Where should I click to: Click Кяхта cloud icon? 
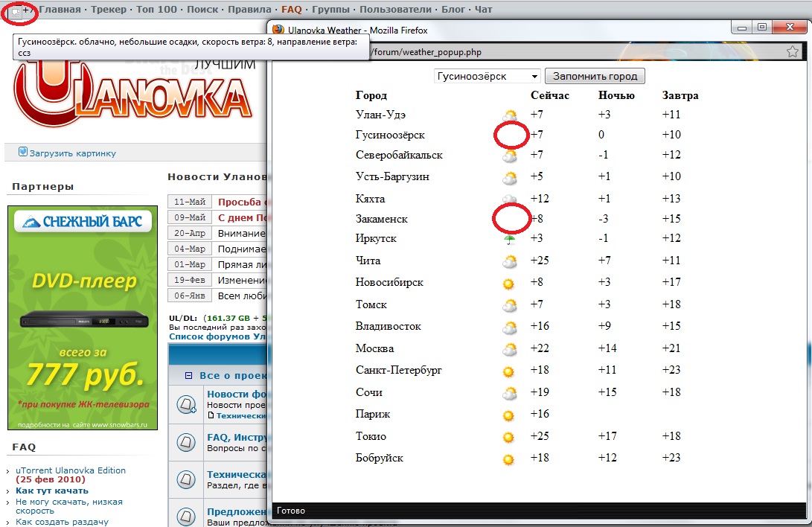[510, 199]
